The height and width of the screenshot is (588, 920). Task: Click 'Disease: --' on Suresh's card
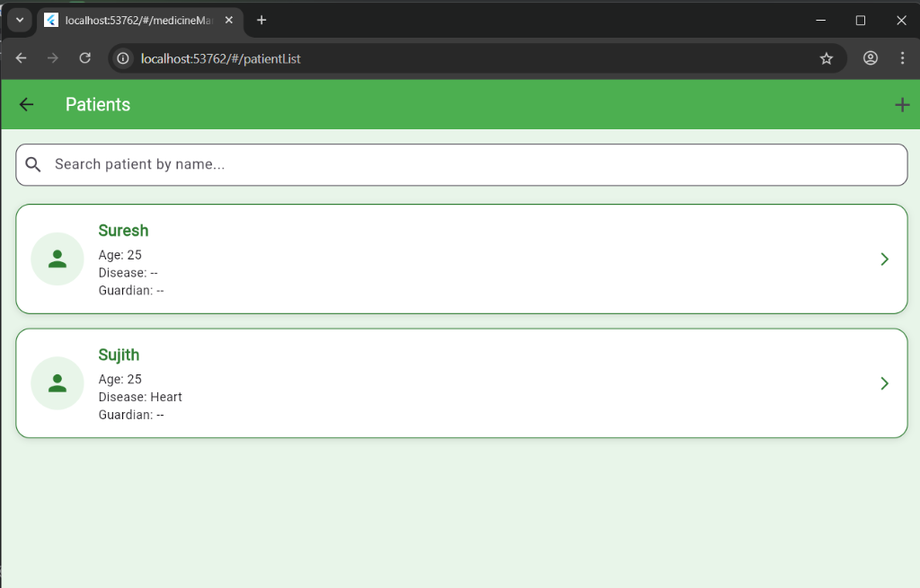128,273
